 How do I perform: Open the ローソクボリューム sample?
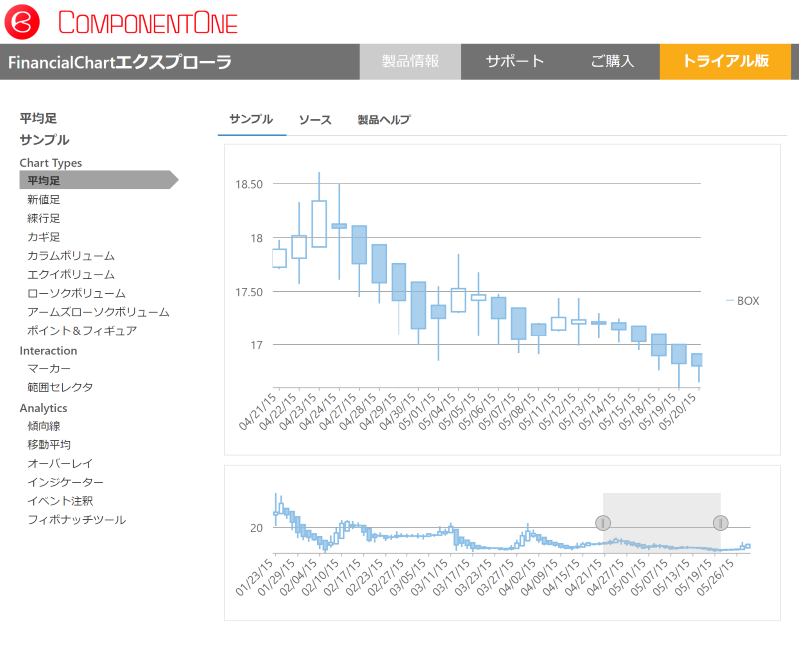coord(77,293)
